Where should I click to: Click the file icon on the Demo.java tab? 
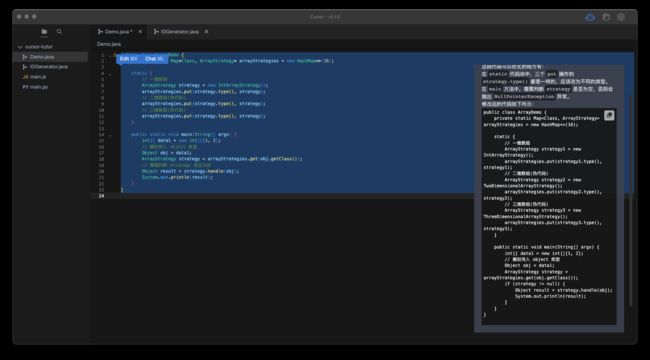(100, 32)
